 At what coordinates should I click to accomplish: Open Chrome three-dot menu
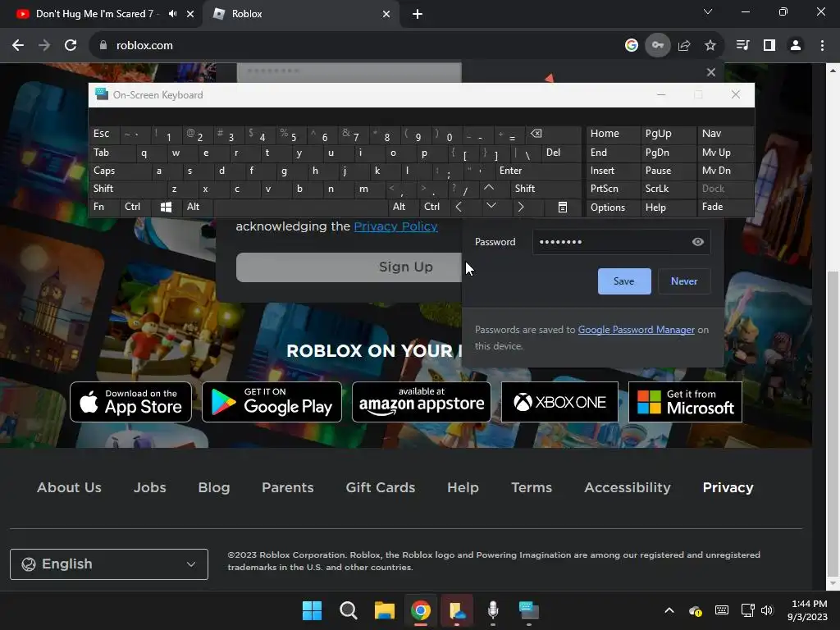pyautogui.click(x=822, y=46)
